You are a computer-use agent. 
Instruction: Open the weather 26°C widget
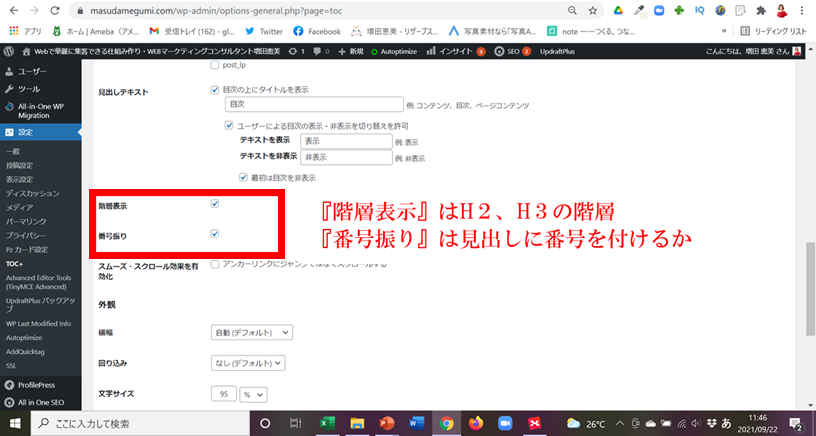585,424
